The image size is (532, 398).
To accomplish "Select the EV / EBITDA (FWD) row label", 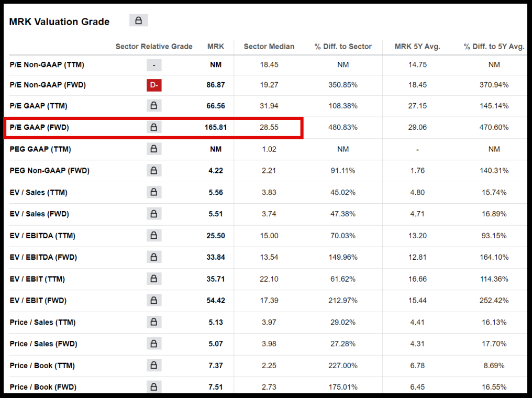I will pos(43,257).
